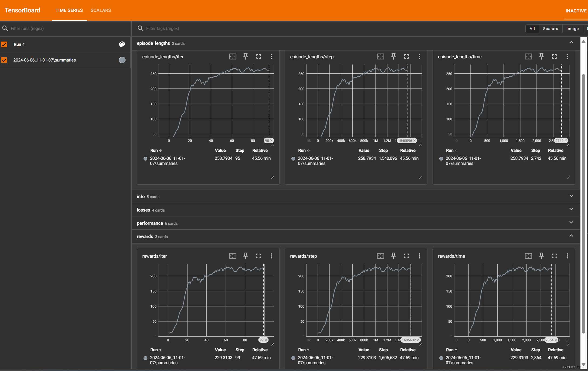This screenshot has width=588, height=371.
Task: Open the TIME SERIES tab
Action: [69, 10]
